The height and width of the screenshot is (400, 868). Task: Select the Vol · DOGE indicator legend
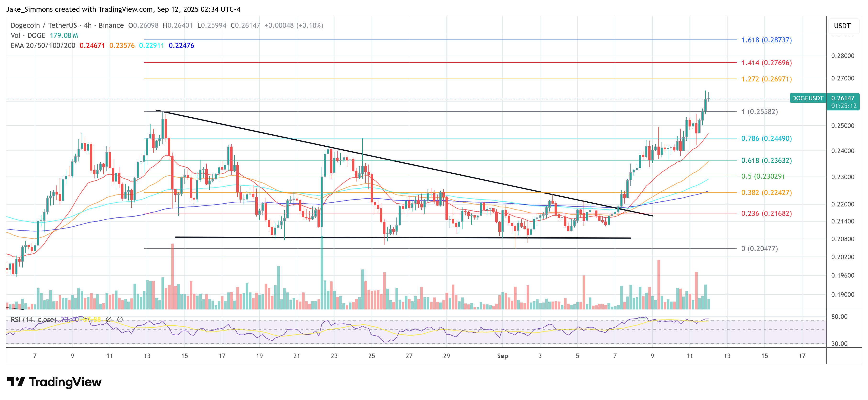pyautogui.click(x=28, y=35)
